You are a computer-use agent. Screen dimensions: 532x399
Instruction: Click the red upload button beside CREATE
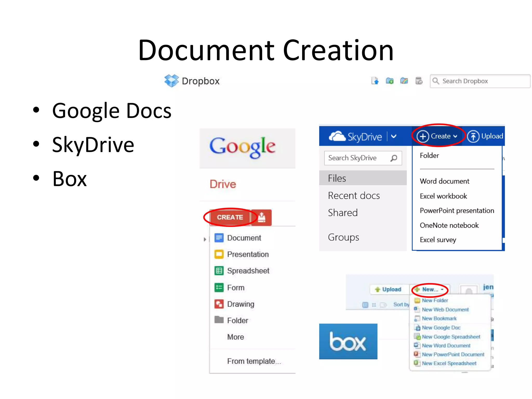[x=262, y=217]
